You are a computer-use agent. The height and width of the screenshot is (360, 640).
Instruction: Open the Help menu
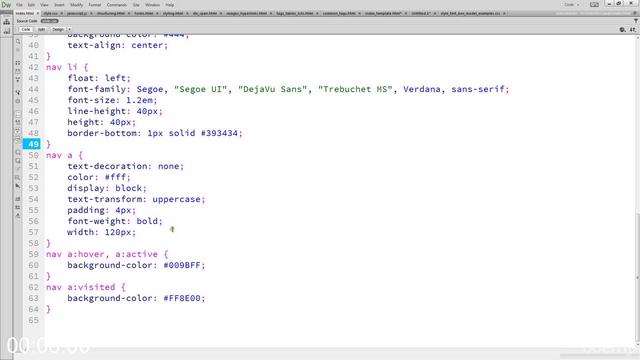point(169,5)
